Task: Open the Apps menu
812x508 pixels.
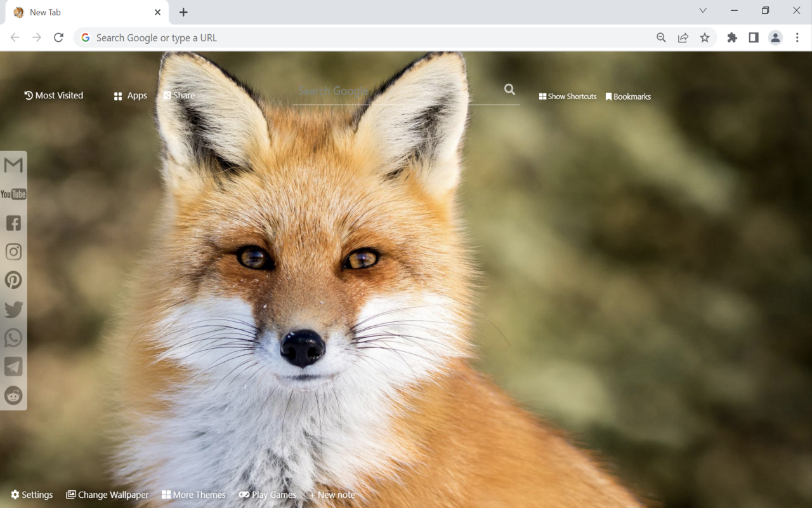Action: point(130,96)
